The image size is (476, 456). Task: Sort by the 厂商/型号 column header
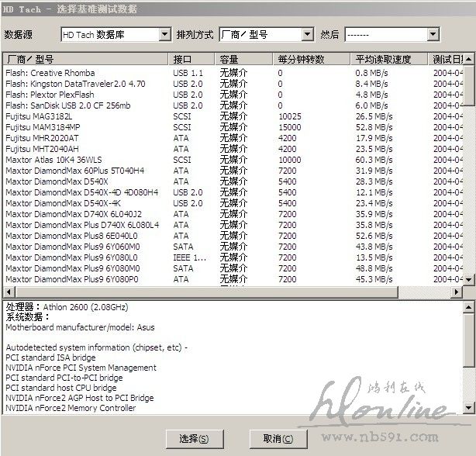click(85, 59)
